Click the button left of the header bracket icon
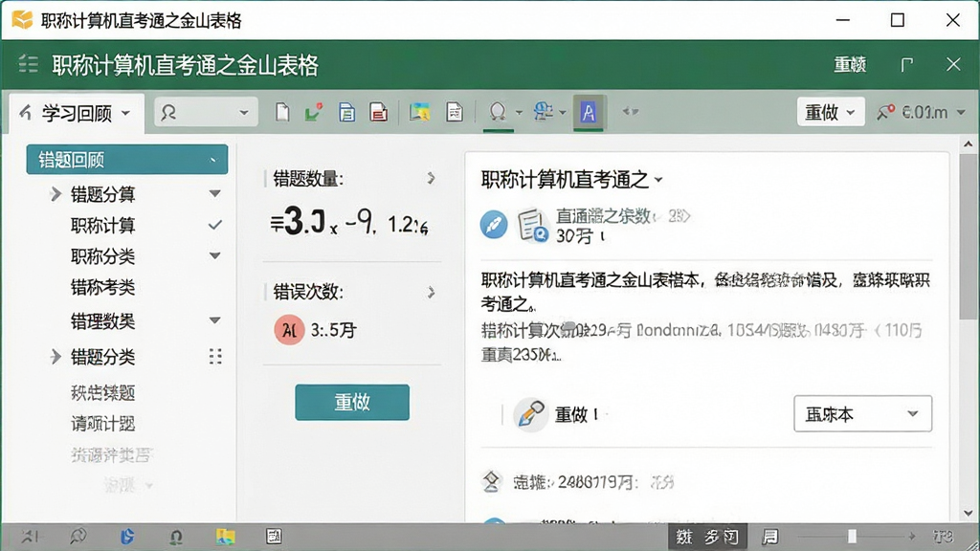Image resolution: width=980 pixels, height=551 pixels. click(x=850, y=64)
